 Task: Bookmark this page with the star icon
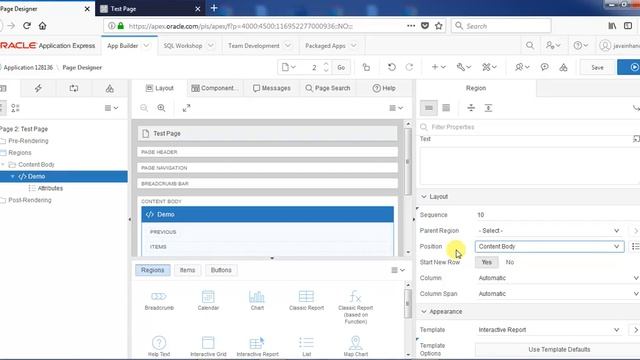pos(439,26)
